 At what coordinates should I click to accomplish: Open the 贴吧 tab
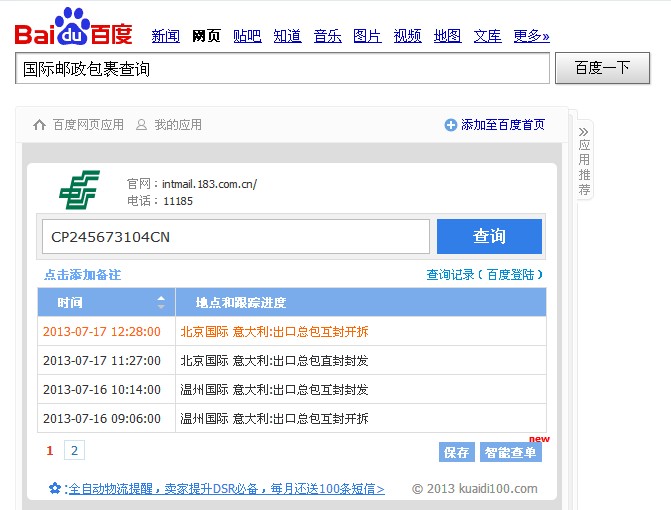(x=247, y=36)
